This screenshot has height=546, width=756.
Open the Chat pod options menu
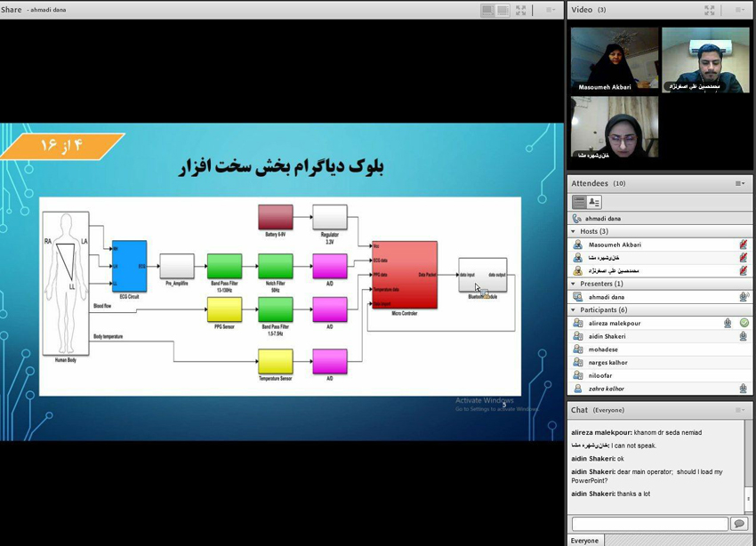(740, 410)
